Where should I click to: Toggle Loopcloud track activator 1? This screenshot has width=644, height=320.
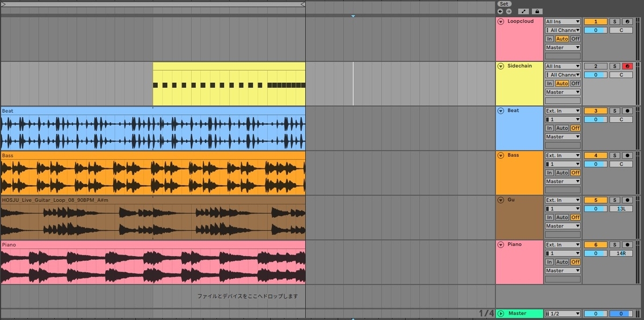click(596, 21)
